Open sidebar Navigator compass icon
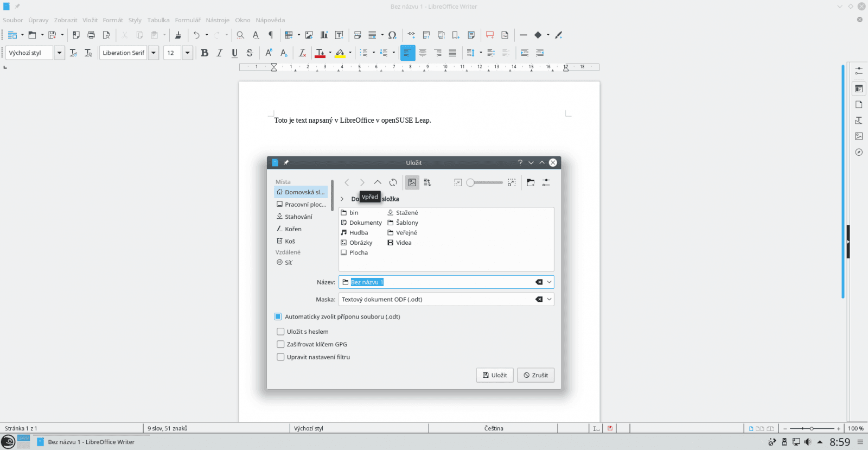 (x=859, y=152)
